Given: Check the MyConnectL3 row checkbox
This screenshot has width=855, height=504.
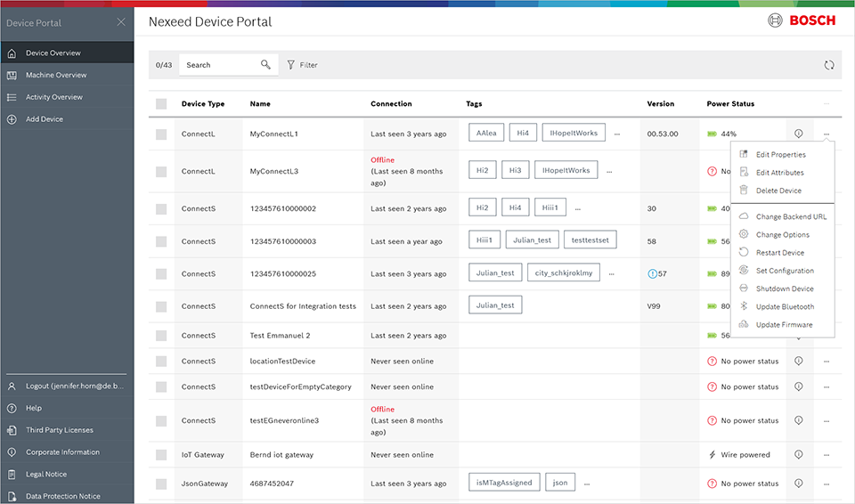Looking at the screenshot, I should pyautogui.click(x=161, y=171).
